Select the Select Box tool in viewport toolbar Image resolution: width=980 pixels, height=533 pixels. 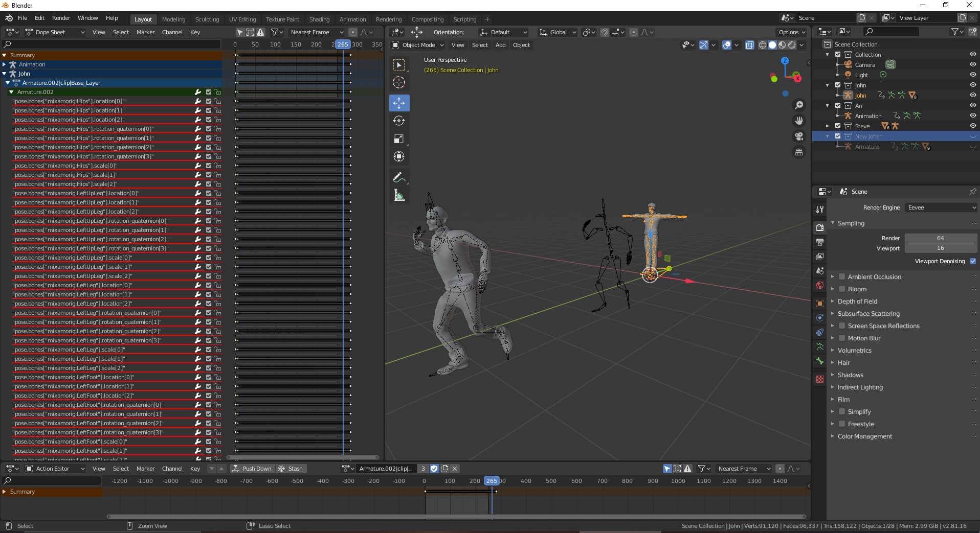pos(399,65)
